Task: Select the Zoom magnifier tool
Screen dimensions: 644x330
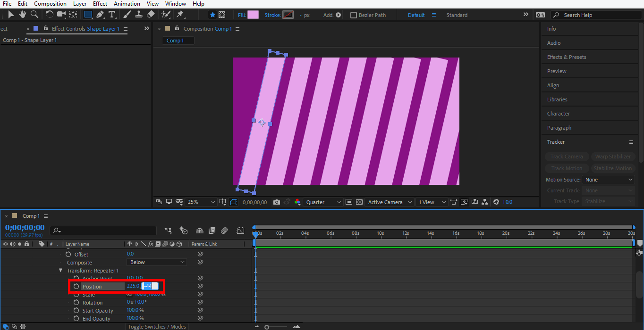Action: point(34,15)
